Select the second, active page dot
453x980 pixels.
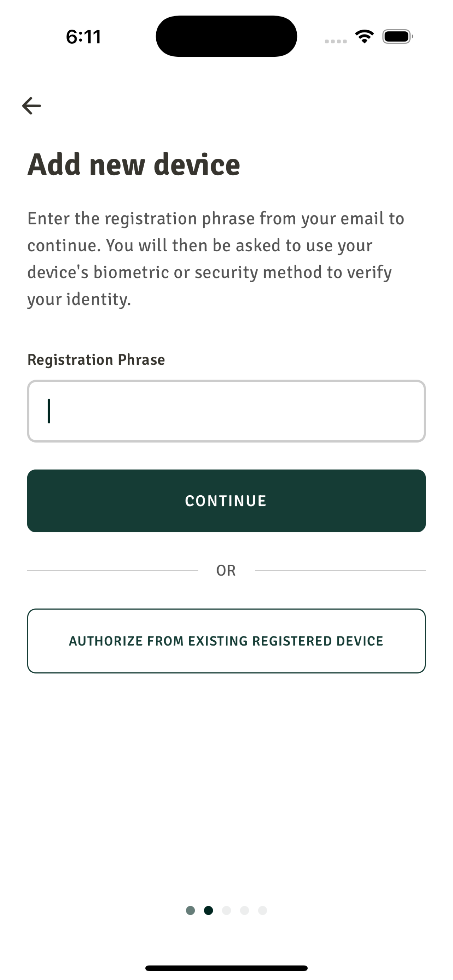(x=209, y=911)
